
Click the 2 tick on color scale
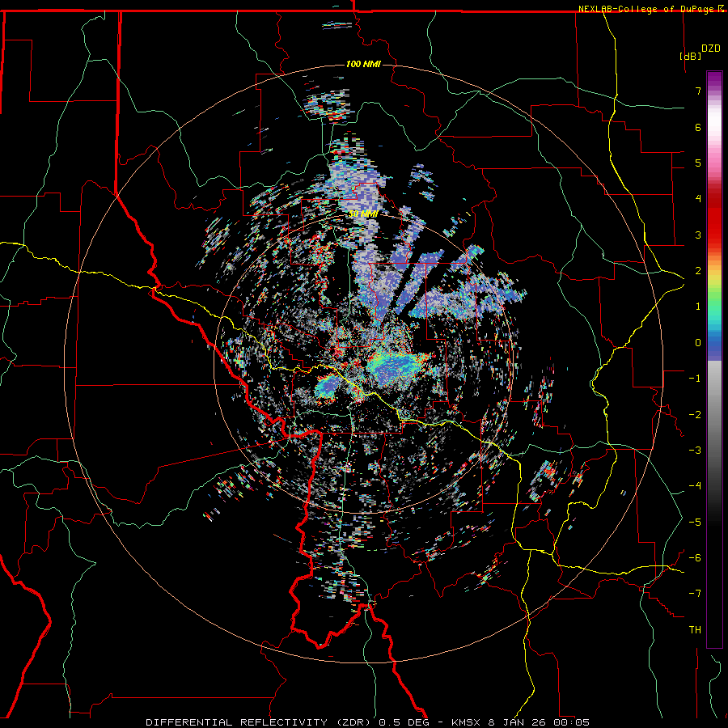(x=698, y=271)
